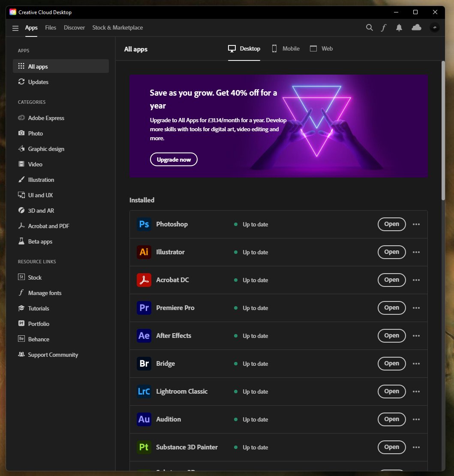Go to Updates in sidebar
Viewport: 454px width, 476px height.
pyautogui.click(x=61, y=82)
